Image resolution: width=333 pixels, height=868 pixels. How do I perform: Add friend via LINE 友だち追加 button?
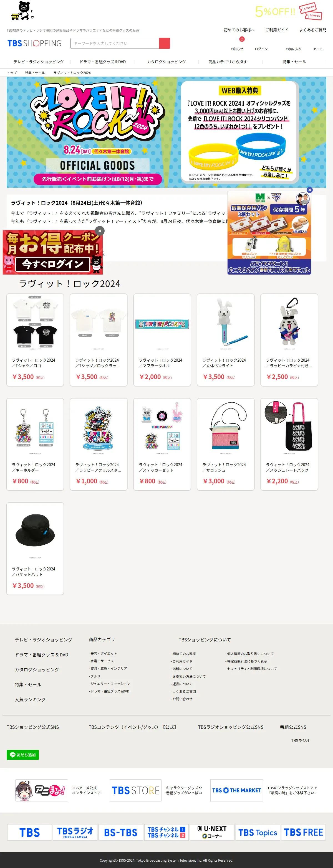pyautogui.click(x=22, y=755)
